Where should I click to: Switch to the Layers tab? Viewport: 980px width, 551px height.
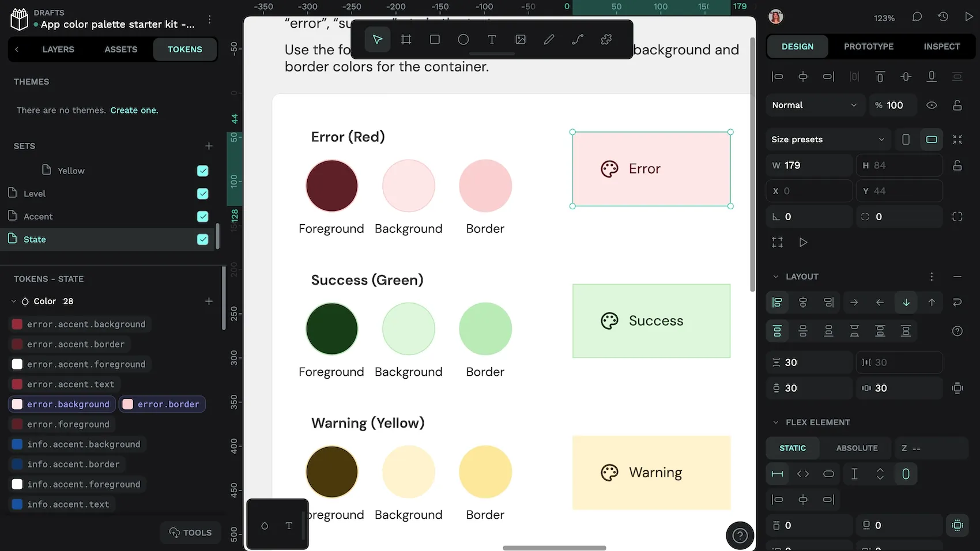[x=58, y=50]
